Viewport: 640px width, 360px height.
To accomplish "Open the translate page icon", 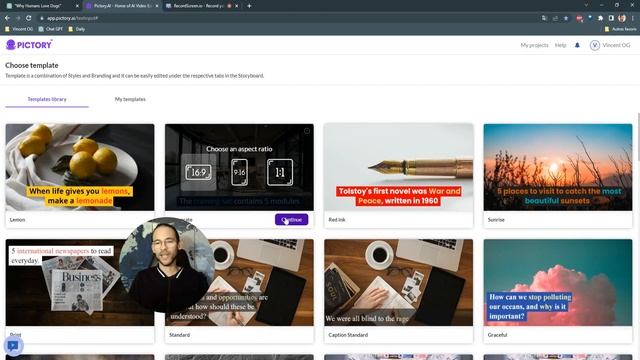I will click(x=544, y=18).
